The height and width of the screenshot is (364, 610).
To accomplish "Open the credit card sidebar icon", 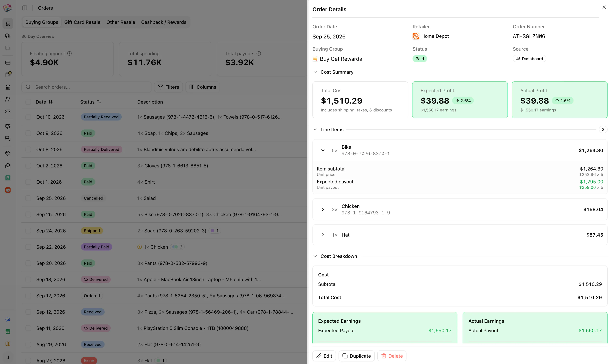I will click(x=8, y=63).
